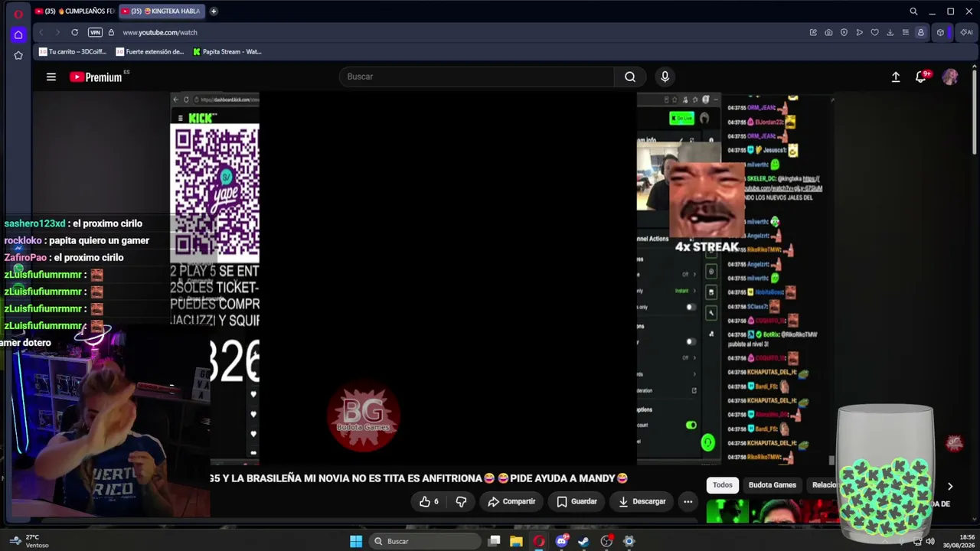Open Discord from the taskbar
The image size is (980, 551).
coord(562,541)
